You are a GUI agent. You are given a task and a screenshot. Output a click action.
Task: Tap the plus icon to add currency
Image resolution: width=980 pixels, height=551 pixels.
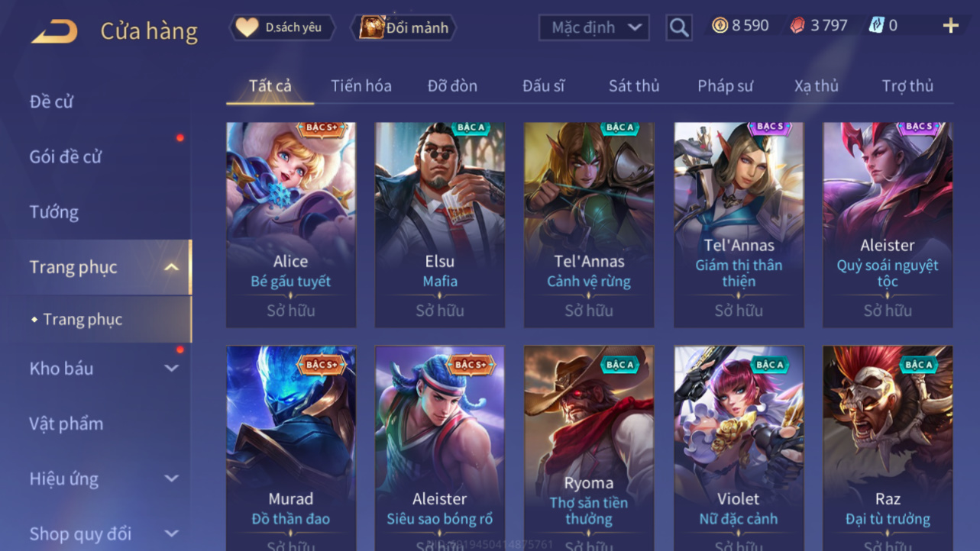click(950, 26)
